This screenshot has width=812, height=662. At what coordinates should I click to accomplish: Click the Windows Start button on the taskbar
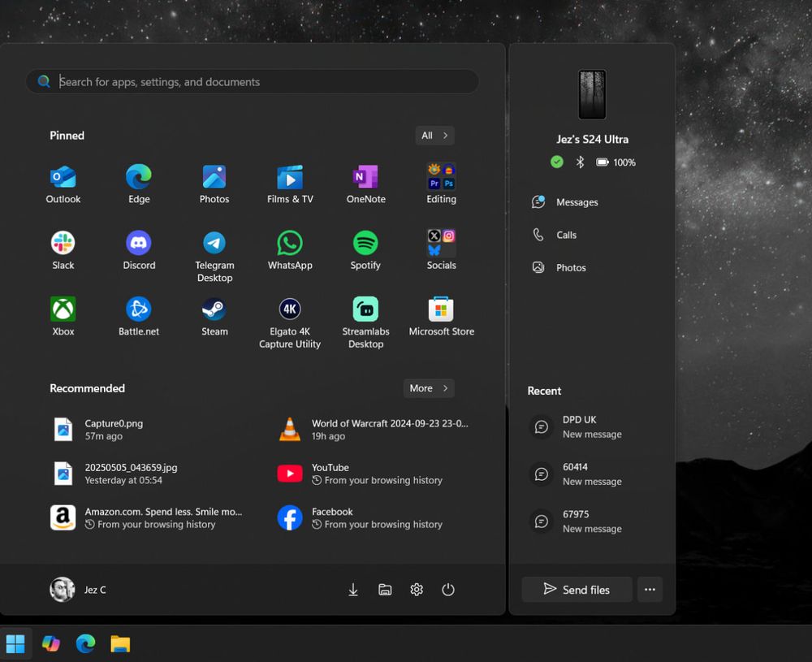(15, 644)
